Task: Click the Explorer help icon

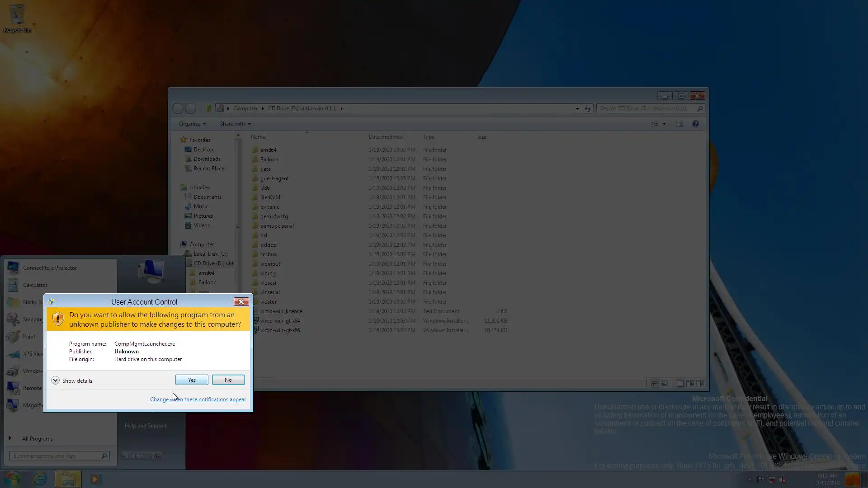Action: coord(695,124)
